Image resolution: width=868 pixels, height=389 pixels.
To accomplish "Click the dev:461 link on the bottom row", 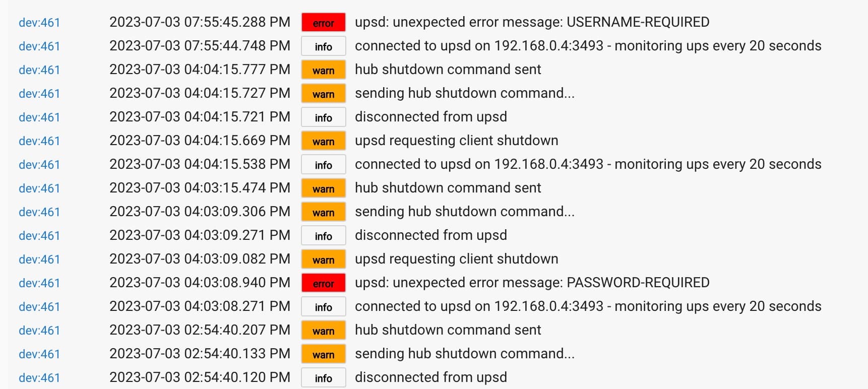I will point(39,377).
